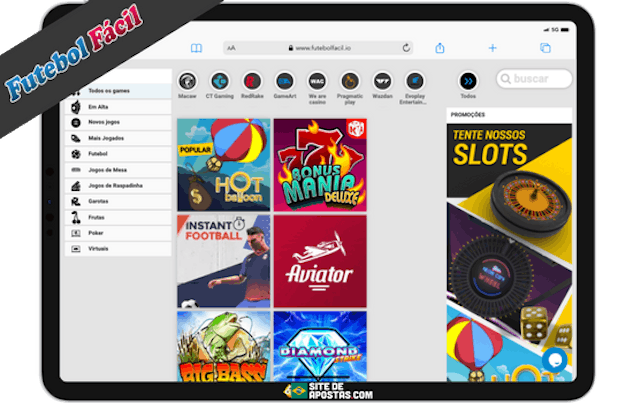
Task: Select the Pragmatic play provider icon
Action: pyautogui.click(x=350, y=81)
